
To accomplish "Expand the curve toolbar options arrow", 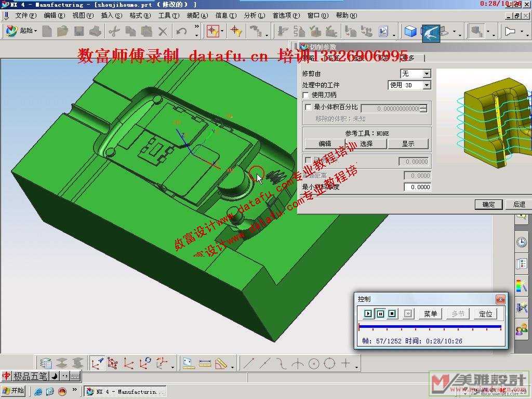I will click(356, 367).
